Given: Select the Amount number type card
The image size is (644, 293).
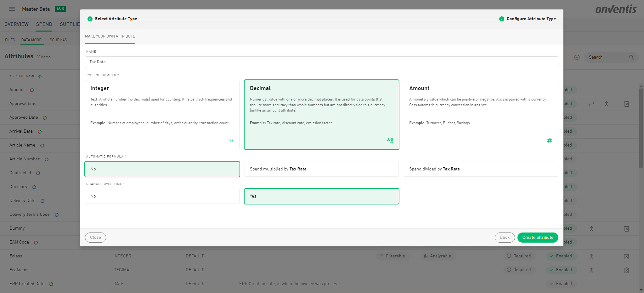Looking at the screenshot, I should click(481, 114).
